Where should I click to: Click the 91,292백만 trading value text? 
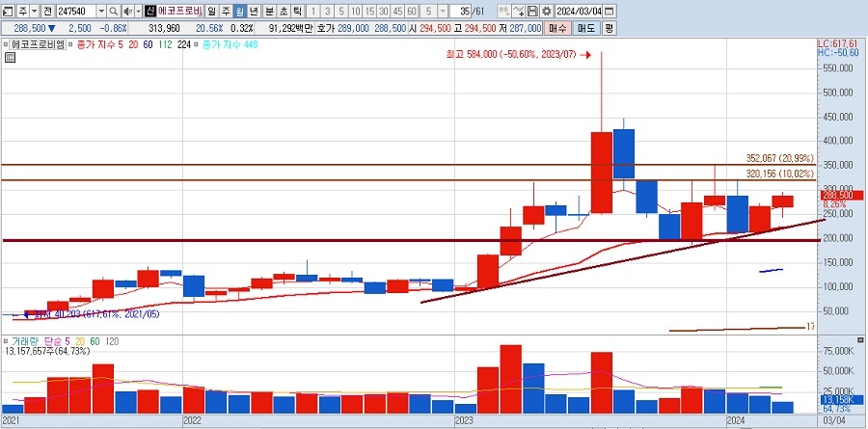[x=290, y=28]
